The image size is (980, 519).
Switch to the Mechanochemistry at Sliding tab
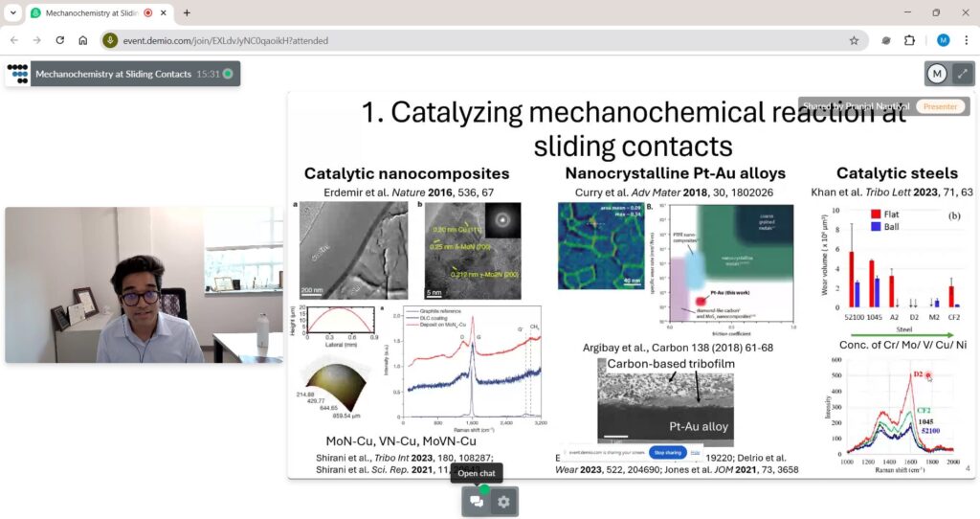[91, 12]
